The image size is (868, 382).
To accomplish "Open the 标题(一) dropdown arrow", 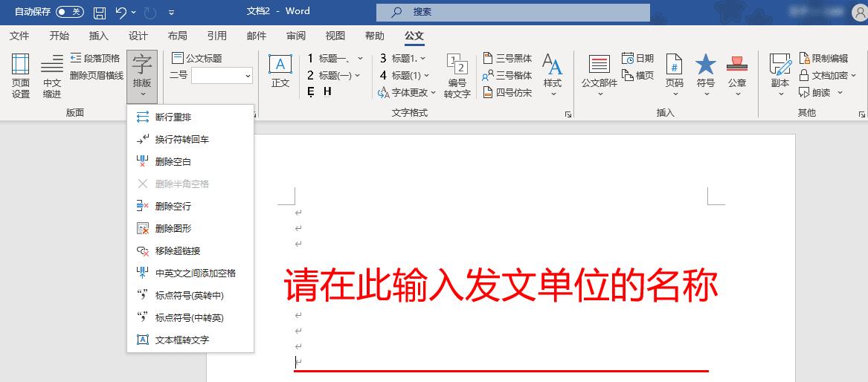I will click(x=357, y=75).
